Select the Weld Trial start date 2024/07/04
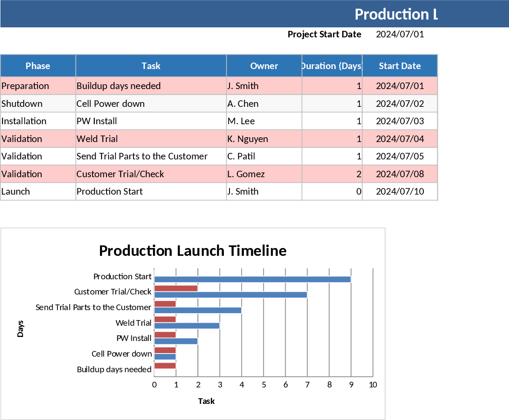Screen dimensions: 509x420 pos(399,139)
